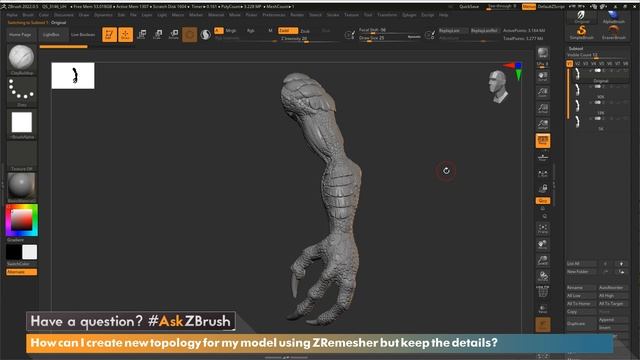Select the EraserBrush tool icon

tap(613, 32)
